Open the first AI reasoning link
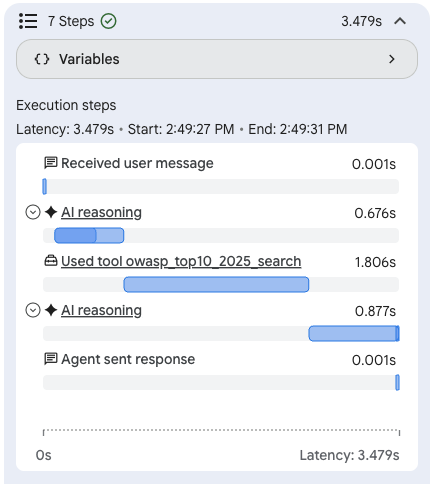435x484 pixels. click(x=101, y=212)
